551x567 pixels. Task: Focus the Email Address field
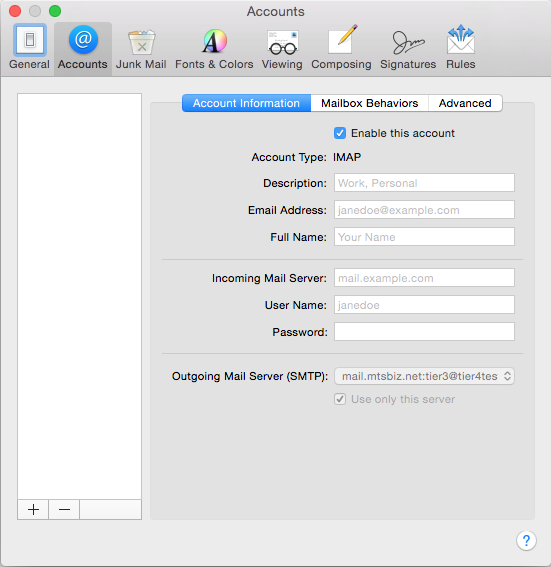tap(424, 210)
